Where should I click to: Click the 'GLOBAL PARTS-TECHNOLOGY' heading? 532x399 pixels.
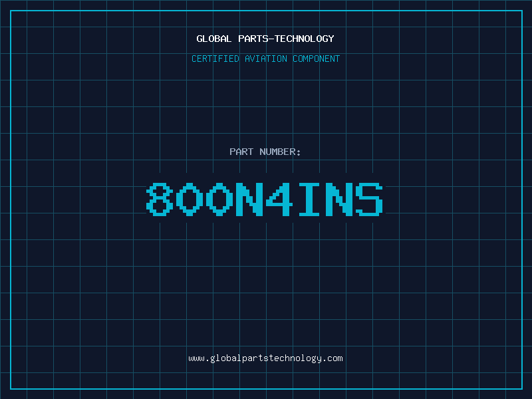click(265, 39)
